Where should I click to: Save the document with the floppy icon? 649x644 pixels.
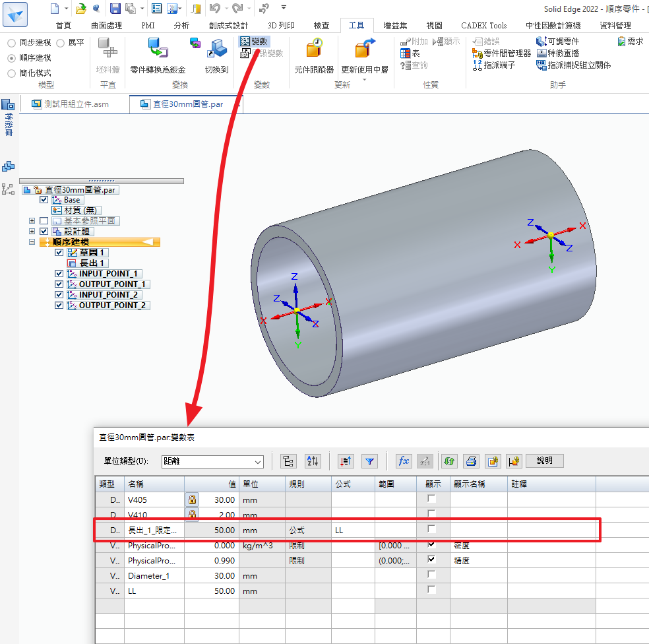point(115,9)
